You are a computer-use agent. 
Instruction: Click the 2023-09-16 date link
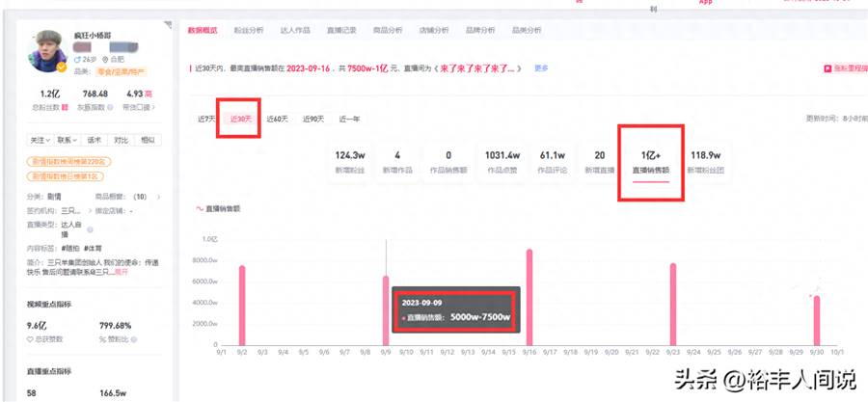click(x=308, y=68)
